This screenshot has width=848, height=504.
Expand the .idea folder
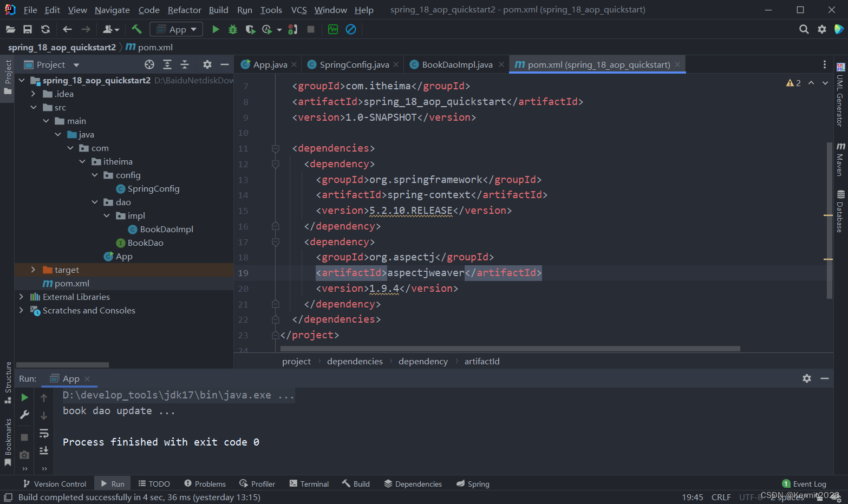click(34, 94)
